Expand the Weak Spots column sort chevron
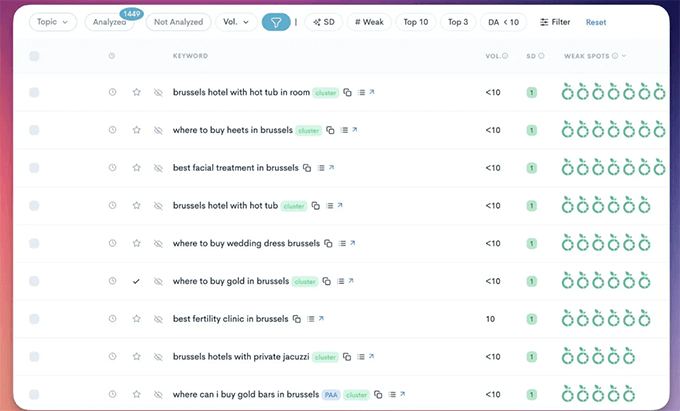The image size is (680, 411). (x=624, y=56)
